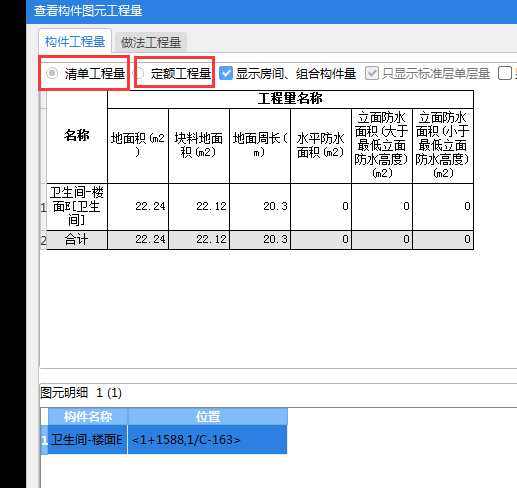
Task: Click the 名称 column header
Action: tap(77, 136)
